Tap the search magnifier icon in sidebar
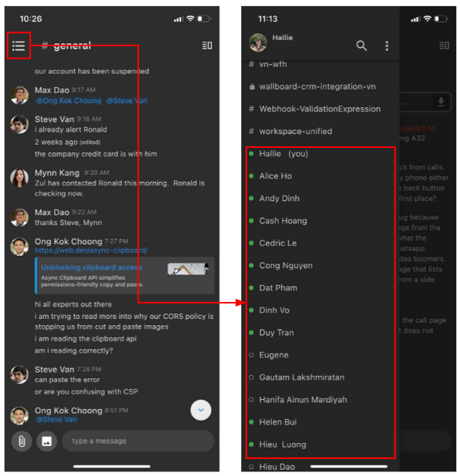 [361, 45]
